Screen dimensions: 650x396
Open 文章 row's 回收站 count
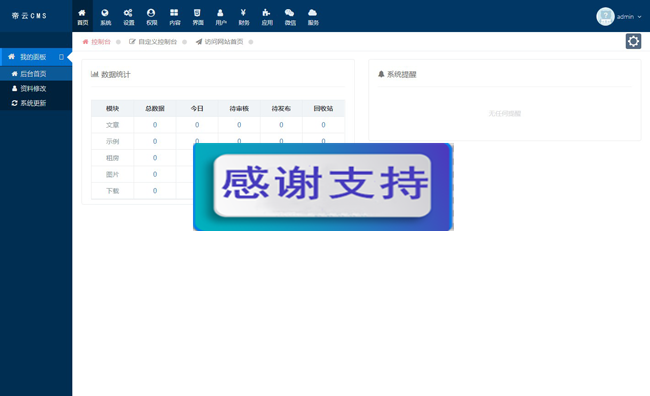point(323,125)
